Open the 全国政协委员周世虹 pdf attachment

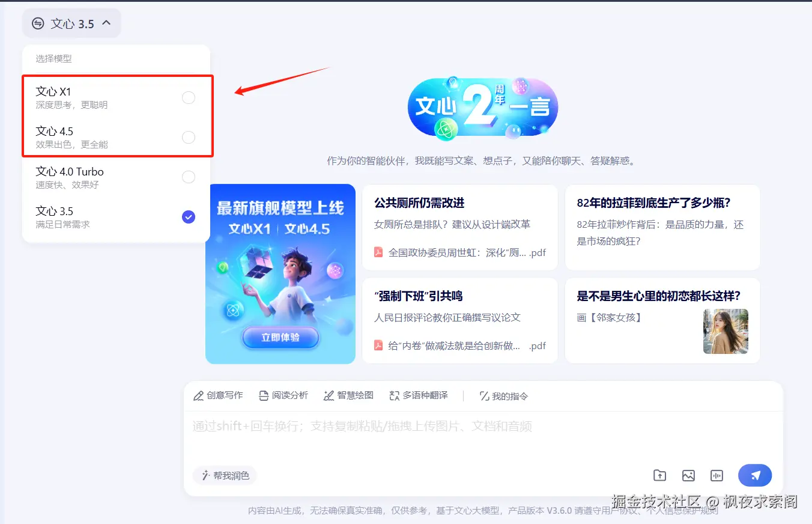(460, 252)
